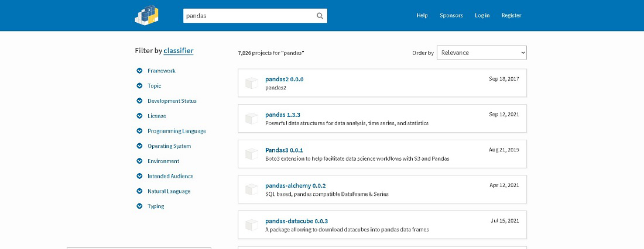The width and height of the screenshot is (644, 249).
Task: Click the package cube icon for pandas-datacube
Action: click(251, 225)
